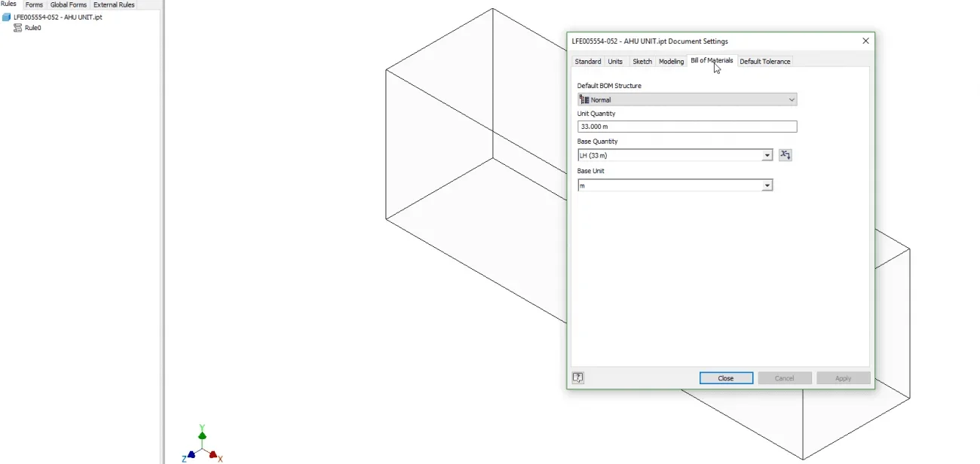980x464 pixels.
Task: Select the Bill of Materials tab
Action: point(712,60)
